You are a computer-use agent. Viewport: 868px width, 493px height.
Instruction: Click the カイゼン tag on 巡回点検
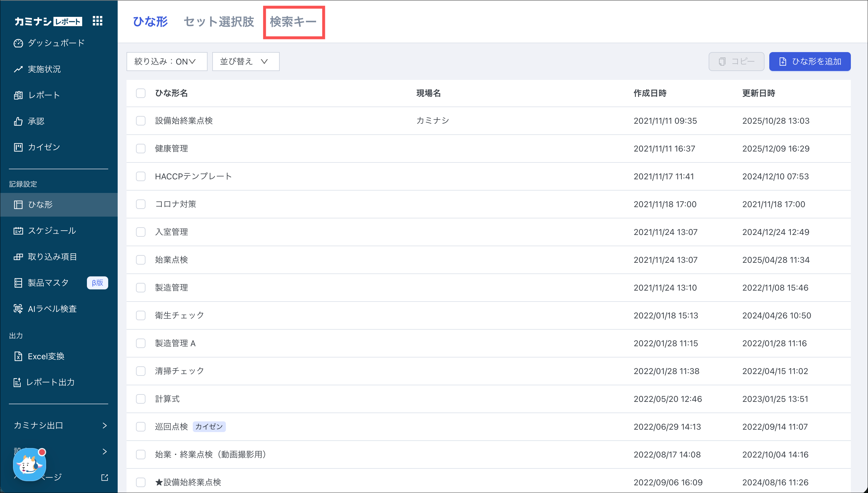pos(209,427)
